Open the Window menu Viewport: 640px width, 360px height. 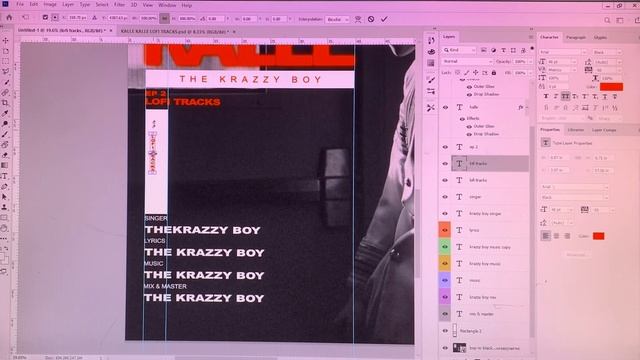[167, 5]
